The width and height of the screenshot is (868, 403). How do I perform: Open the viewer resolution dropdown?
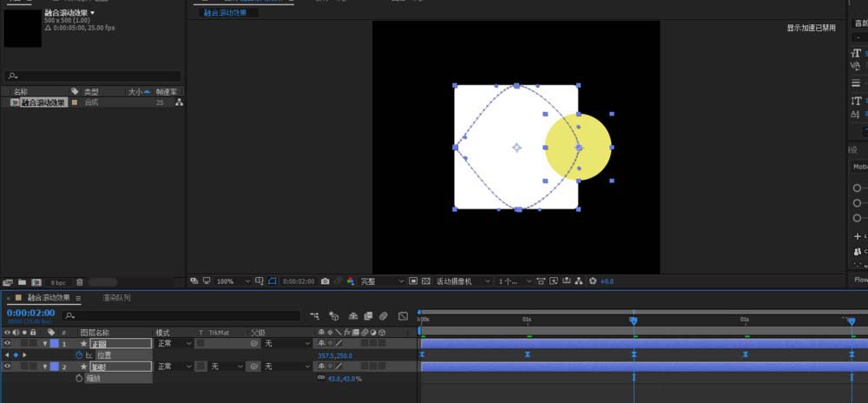tap(382, 281)
